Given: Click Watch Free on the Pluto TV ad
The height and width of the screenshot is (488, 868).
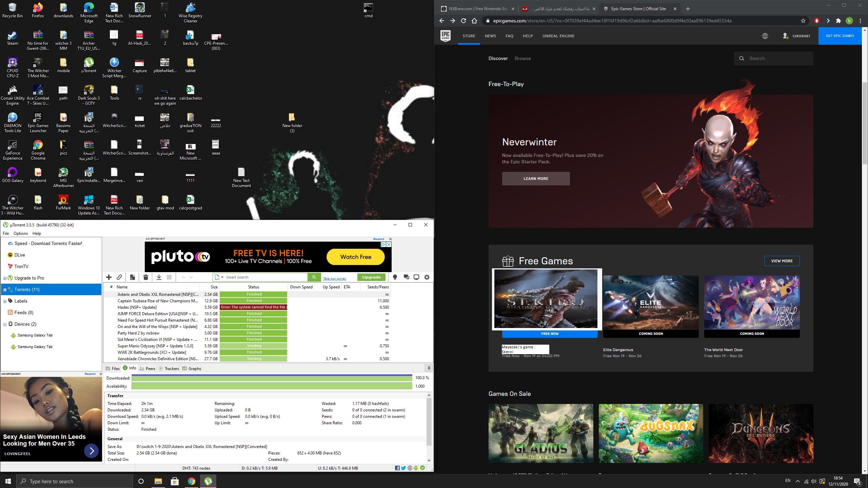Looking at the screenshot, I should coord(356,257).
